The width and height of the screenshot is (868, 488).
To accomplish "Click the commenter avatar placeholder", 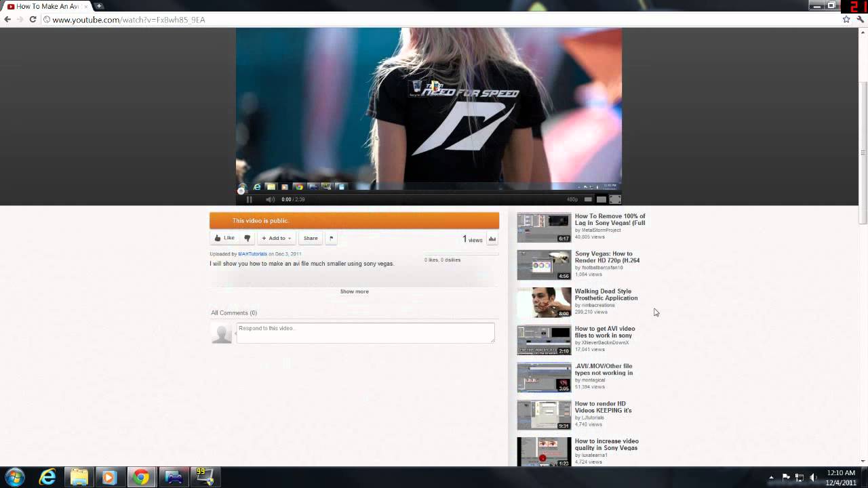I will pyautogui.click(x=222, y=333).
